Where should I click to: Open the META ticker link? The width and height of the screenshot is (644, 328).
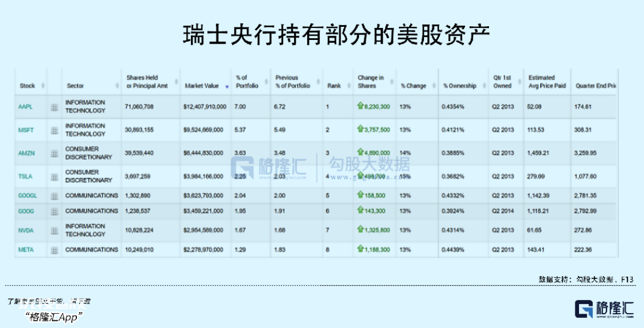26,250
